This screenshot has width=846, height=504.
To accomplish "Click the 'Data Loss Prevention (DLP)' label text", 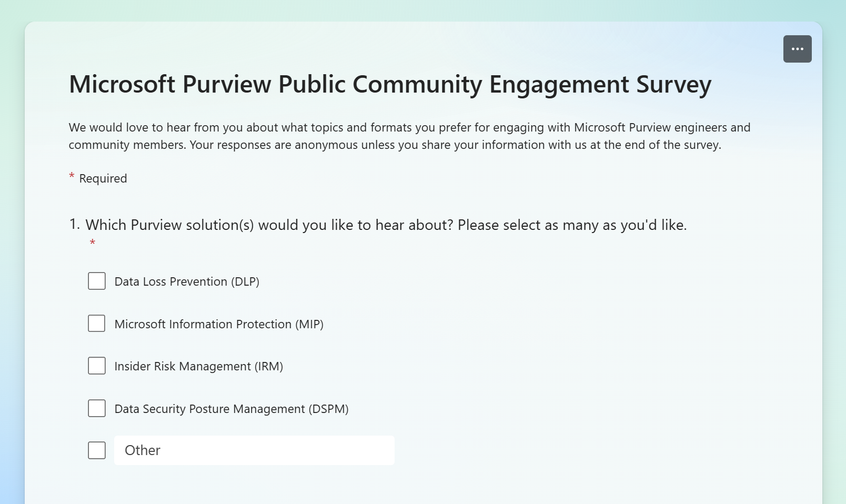I will coord(187,281).
